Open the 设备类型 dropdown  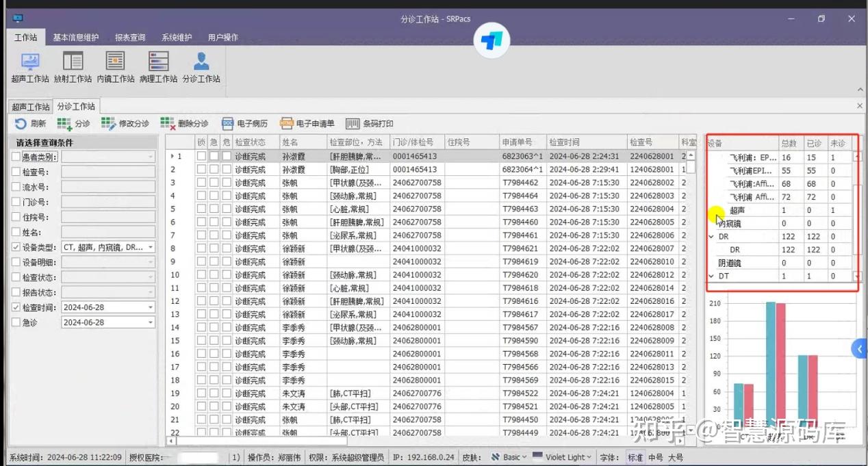(151, 247)
